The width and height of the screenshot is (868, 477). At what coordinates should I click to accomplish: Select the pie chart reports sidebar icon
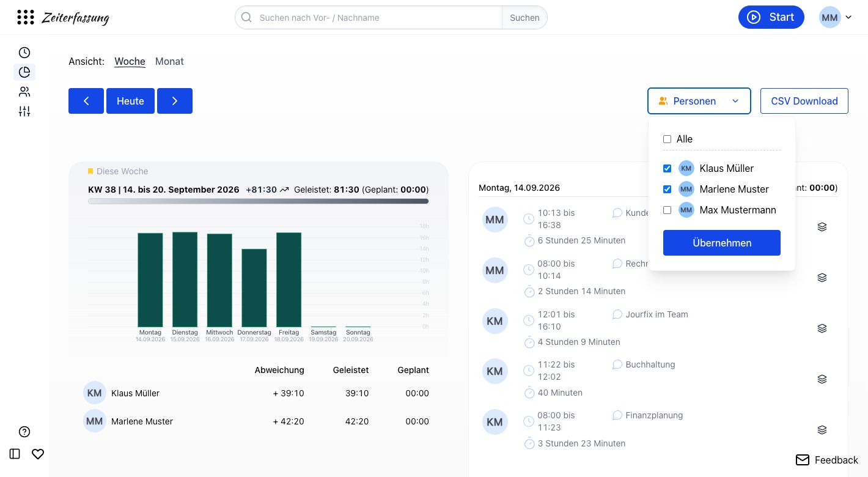click(x=24, y=72)
